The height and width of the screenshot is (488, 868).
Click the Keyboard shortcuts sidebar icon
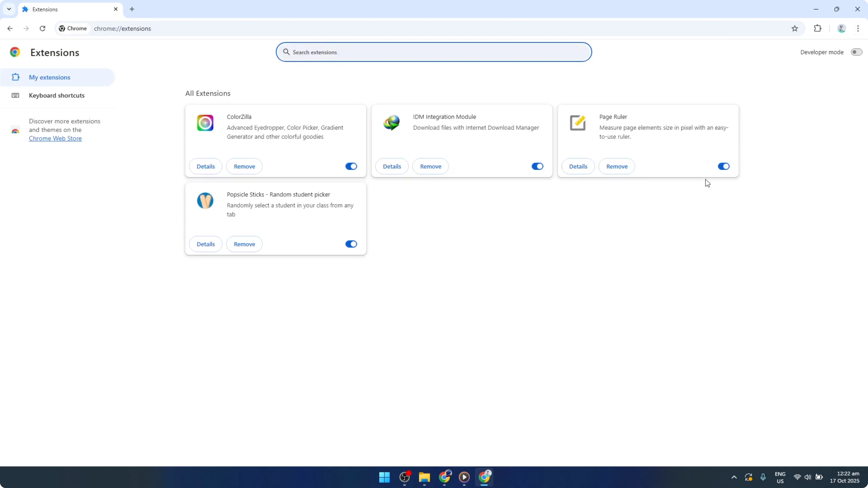click(16, 95)
